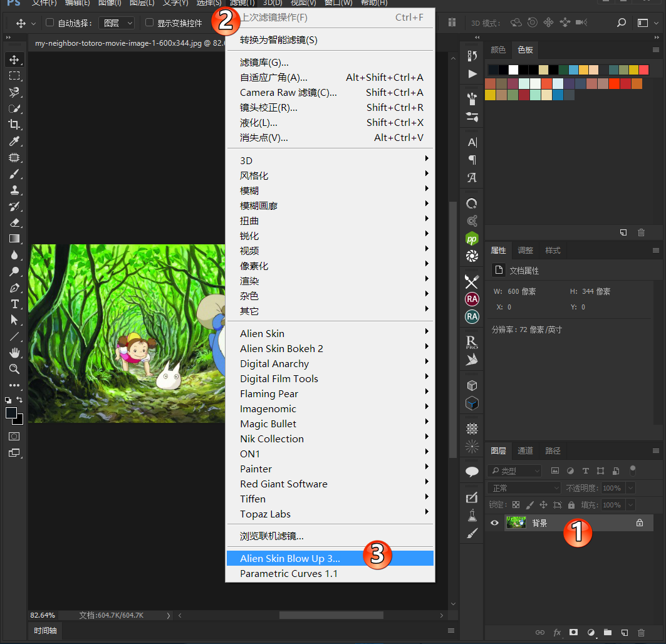Viewport: 666px width, 644px height.
Task: Toggle layer filter on/off switch
Action: point(632,470)
